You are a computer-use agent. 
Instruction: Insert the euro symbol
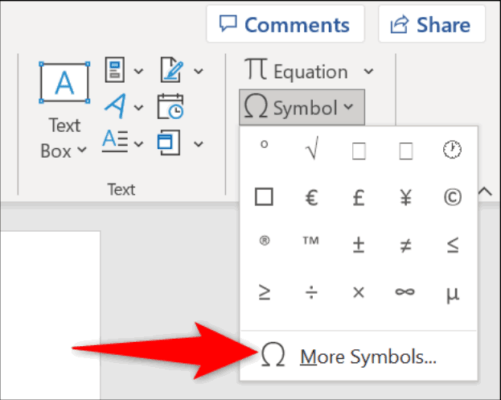[x=312, y=197]
